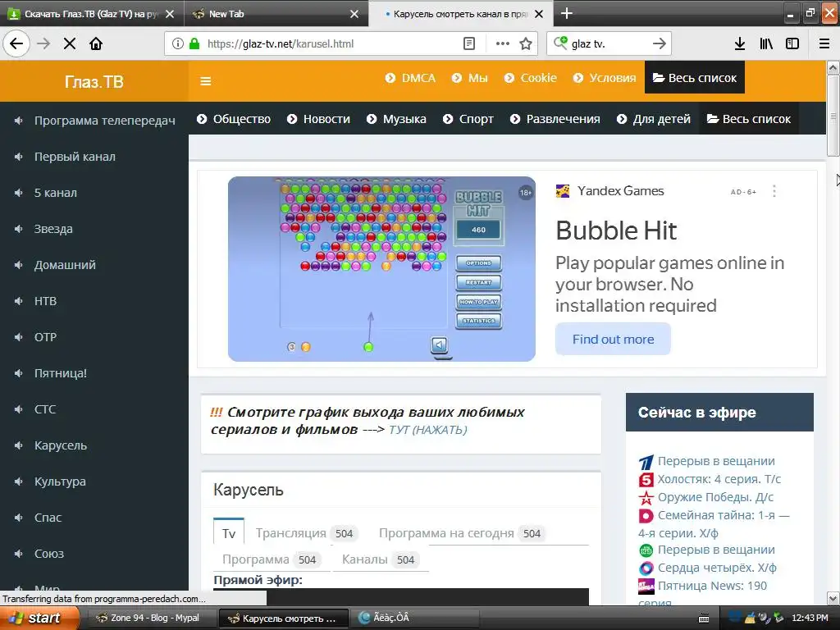Submit search with the arrow button
This screenshot has height=630, width=840.
coord(659,44)
